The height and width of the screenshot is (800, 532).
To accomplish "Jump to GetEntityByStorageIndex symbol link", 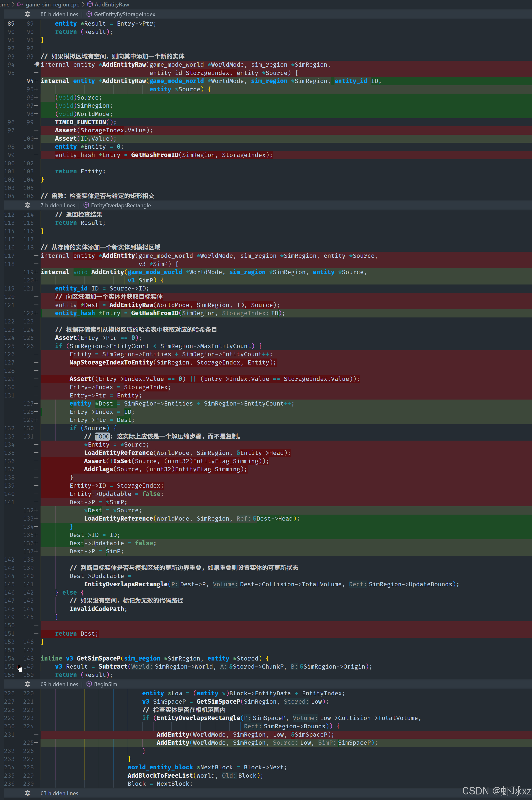I will pyautogui.click(x=124, y=14).
